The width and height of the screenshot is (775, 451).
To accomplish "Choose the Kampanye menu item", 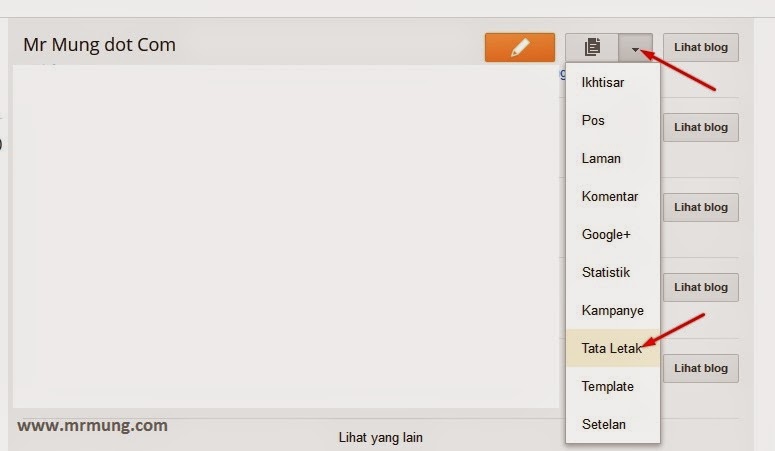I will click(x=612, y=311).
